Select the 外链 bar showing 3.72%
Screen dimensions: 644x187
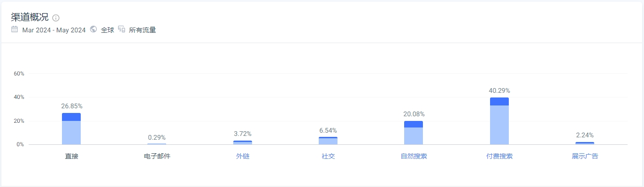pos(243,142)
